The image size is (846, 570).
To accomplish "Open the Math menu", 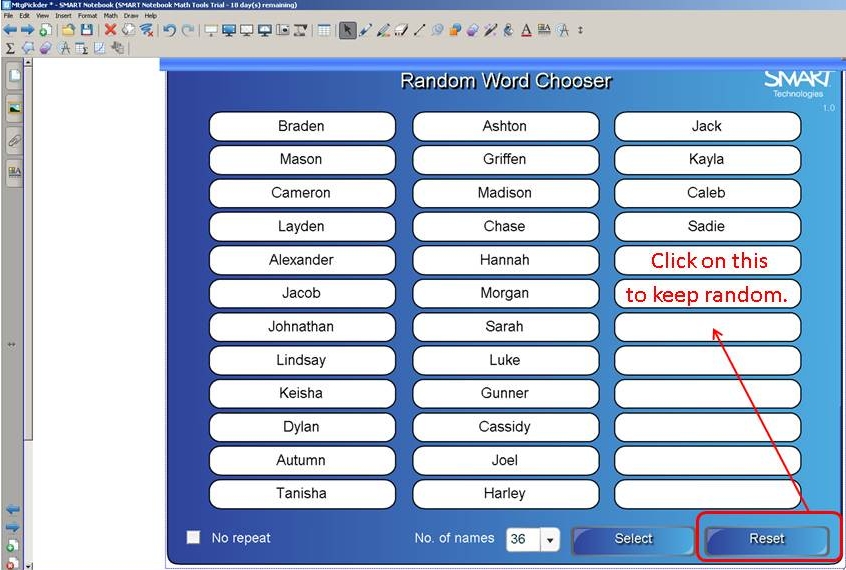I will [x=111, y=16].
